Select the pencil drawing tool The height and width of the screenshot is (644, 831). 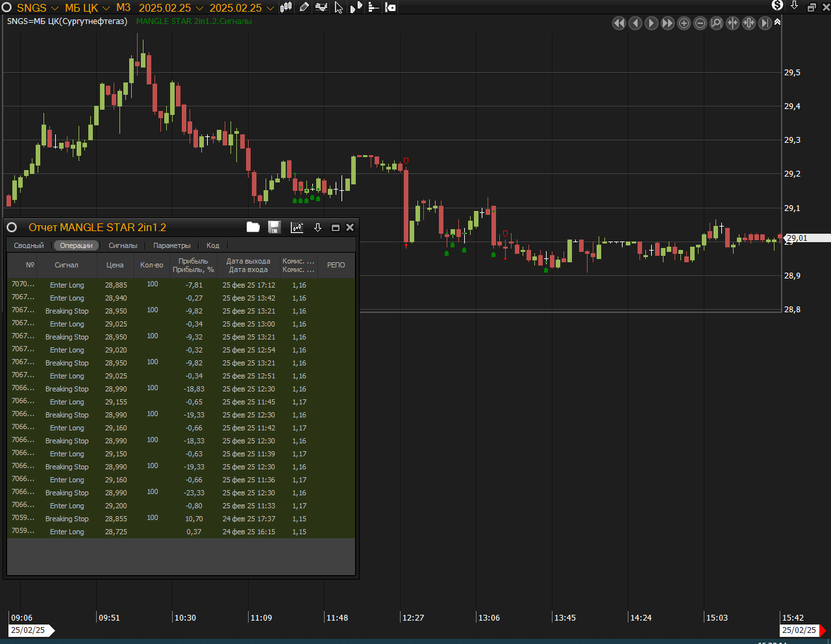304,8
